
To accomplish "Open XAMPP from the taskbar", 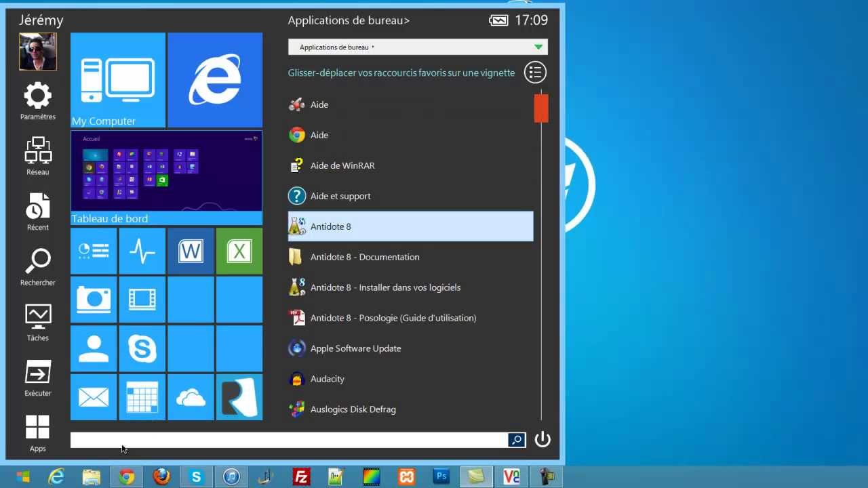I will click(x=406, y=477).
